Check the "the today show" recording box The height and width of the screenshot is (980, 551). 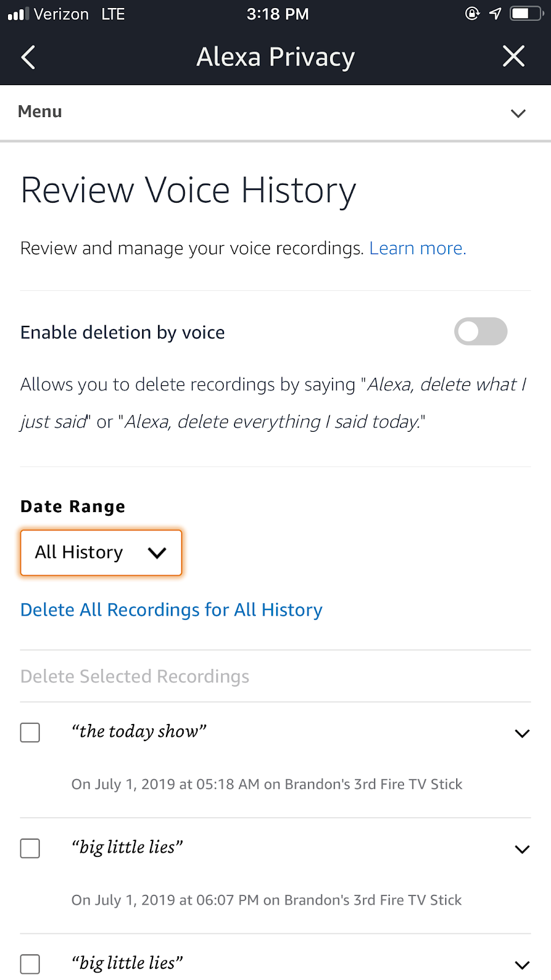(30, 733)
